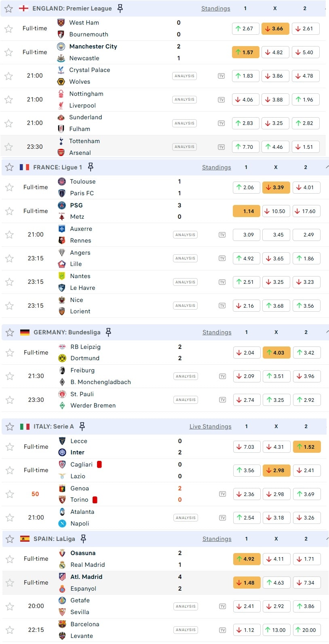This screenshot has width=329, height=644.
Task: Add Spain LaLiga to favorites star
Action: point(10,539)
